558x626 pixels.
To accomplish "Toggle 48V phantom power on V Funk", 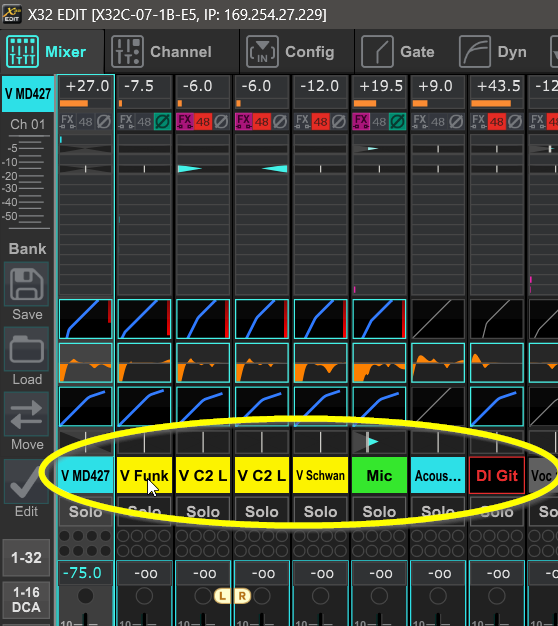I will pyautogui.click(x=144, y=121).
